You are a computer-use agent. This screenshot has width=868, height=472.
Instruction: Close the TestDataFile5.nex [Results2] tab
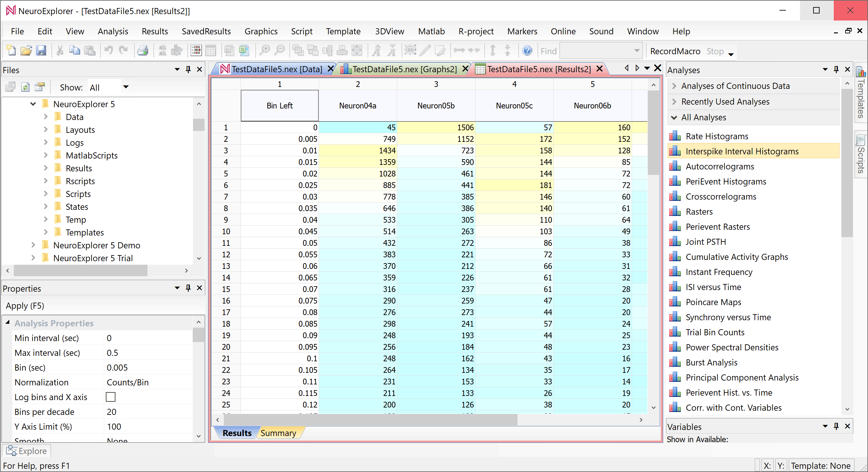(599, 69)
